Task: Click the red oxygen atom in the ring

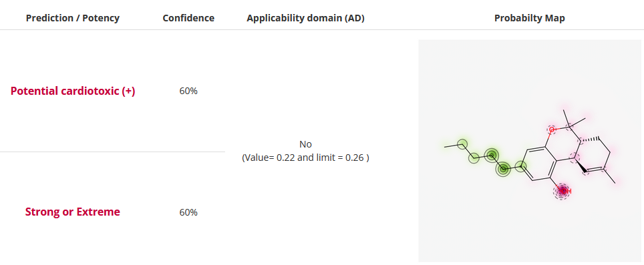Action: (552, 129)
